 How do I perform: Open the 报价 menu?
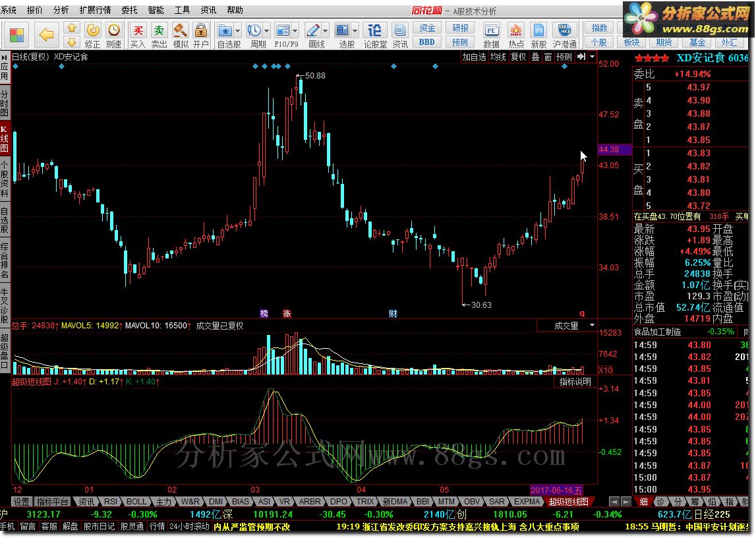pyautogui.click(x=35, y=10)
